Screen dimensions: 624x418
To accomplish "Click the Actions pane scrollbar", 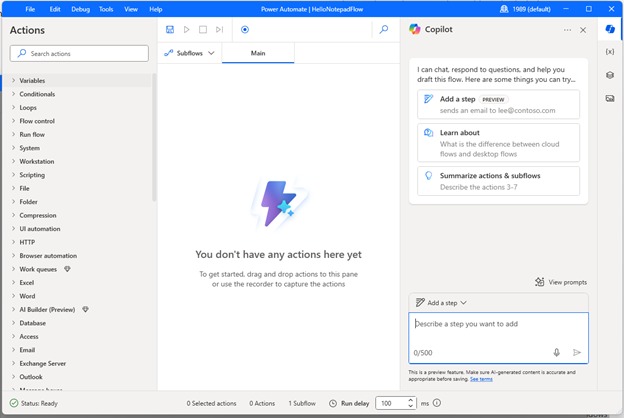I will tap(154, 137).
